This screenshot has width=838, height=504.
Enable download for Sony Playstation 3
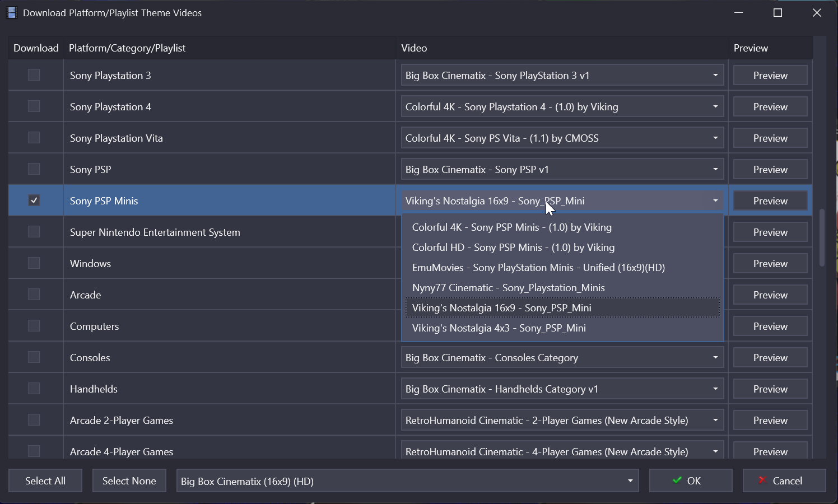[x=34, y=75]
